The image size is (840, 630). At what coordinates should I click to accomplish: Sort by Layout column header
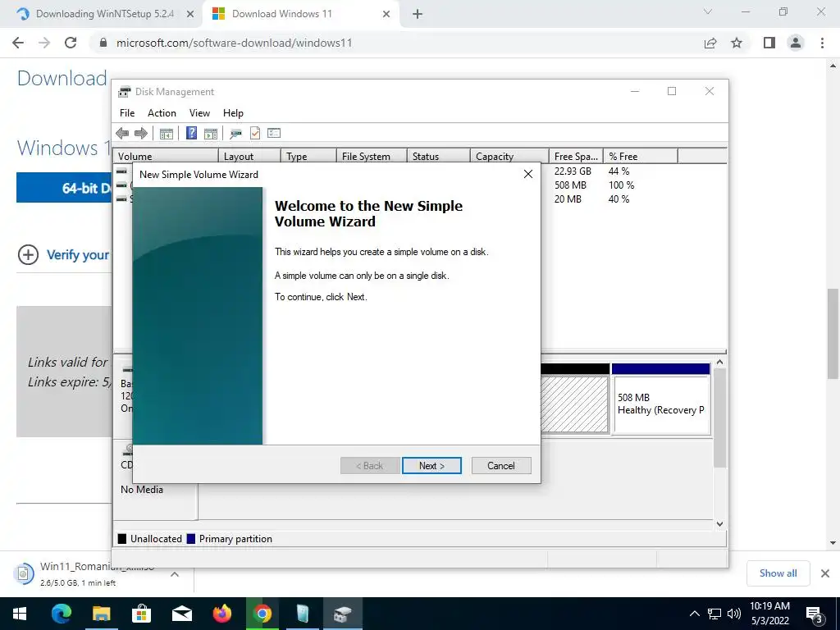(x=249, y=156)
